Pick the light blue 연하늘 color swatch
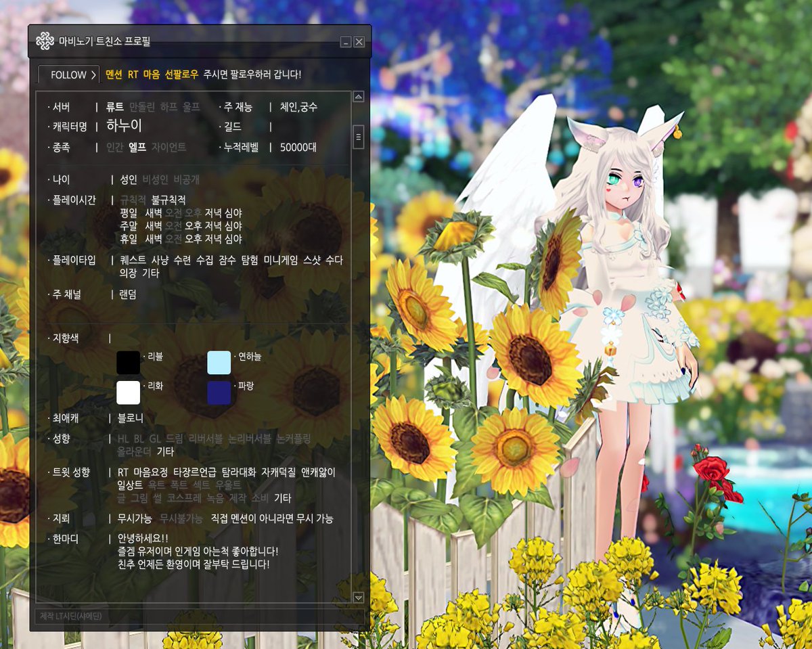Screen dimensions: 812x649 219,362
